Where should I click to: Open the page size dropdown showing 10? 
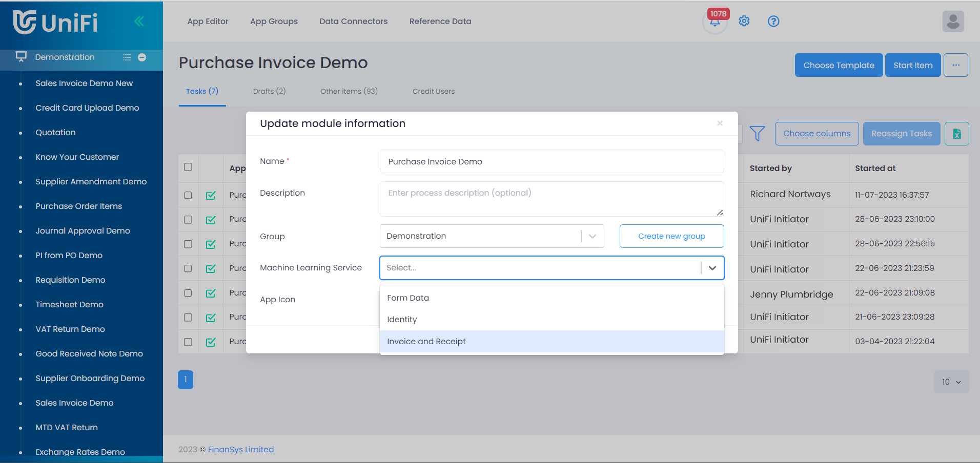click(951, 382)
